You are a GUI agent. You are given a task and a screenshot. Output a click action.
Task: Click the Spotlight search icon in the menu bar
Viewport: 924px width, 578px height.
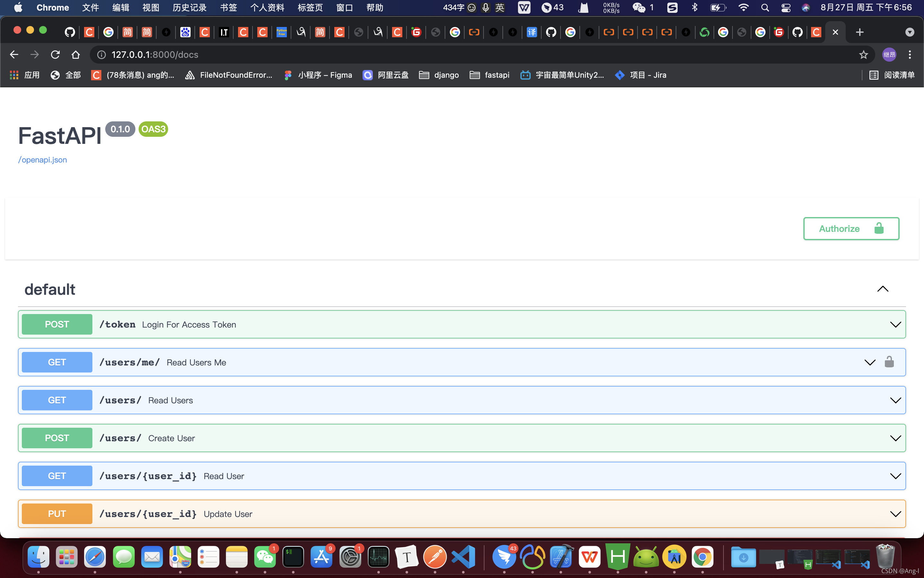point(765,8)
